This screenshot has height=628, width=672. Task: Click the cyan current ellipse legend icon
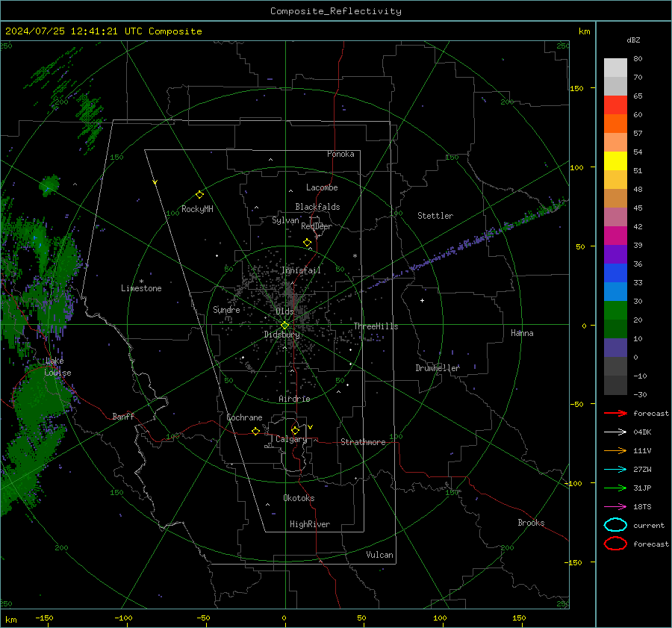pos(615,525)
